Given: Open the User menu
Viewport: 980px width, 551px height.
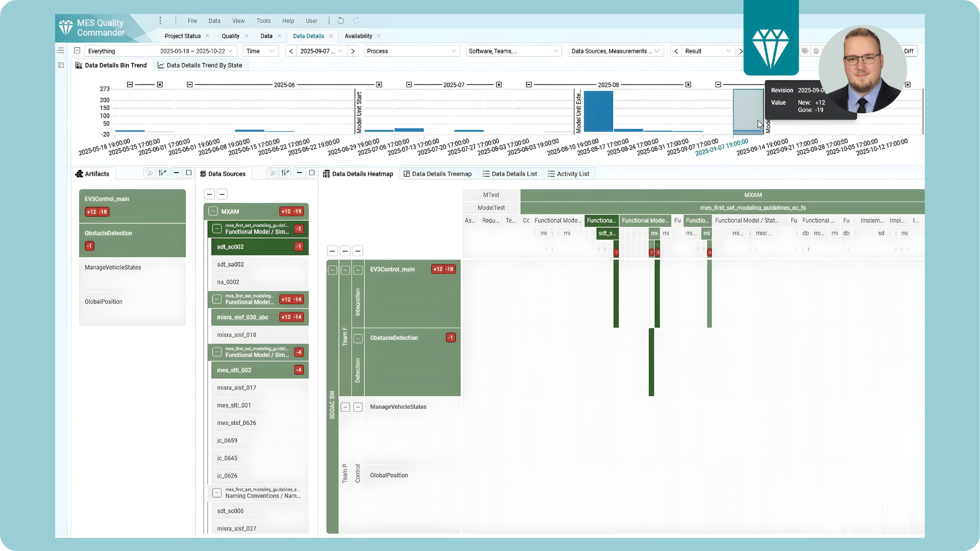Looking at the screenshot, I should tap(311, 21).
